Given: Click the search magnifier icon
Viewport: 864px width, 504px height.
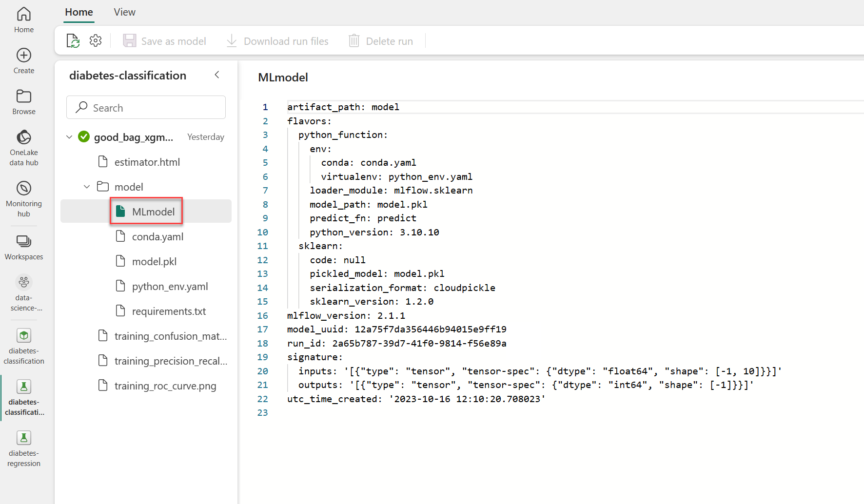Looking at the screenshot, I should [x=81, y=107].
